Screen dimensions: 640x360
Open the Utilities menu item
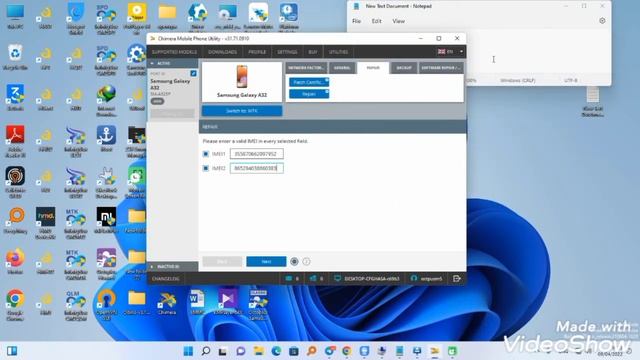click(338, 52)
